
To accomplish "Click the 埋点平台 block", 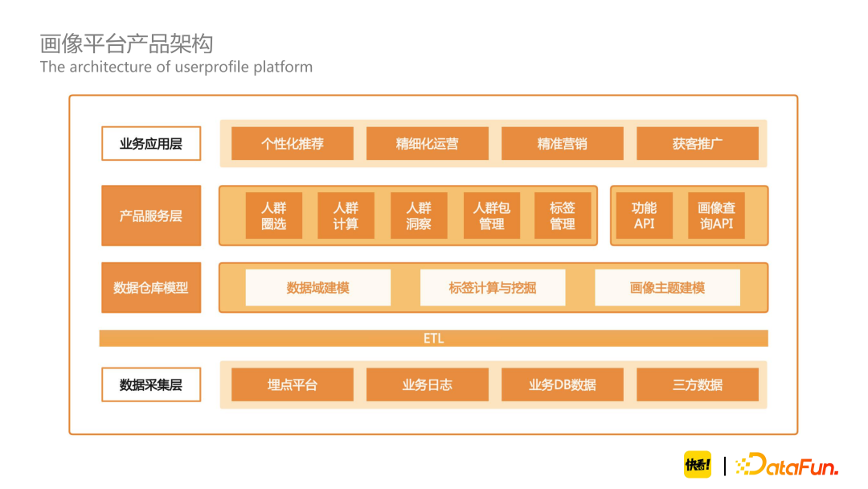I will pos(293,384).
